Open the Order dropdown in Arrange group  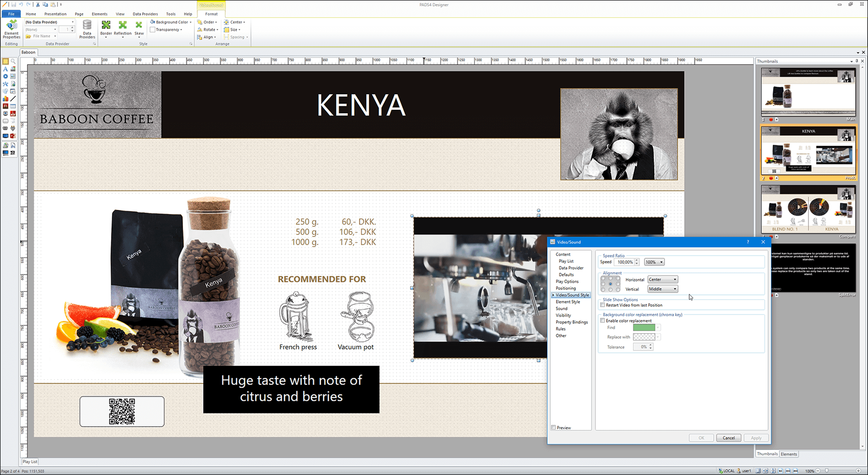pos(208,22)
